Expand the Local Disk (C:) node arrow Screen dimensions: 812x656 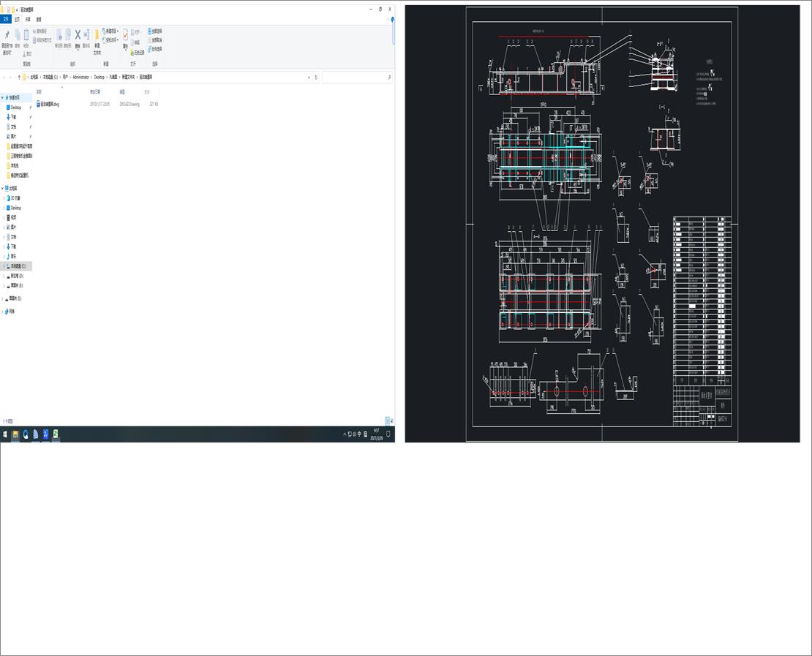[4, 265]
